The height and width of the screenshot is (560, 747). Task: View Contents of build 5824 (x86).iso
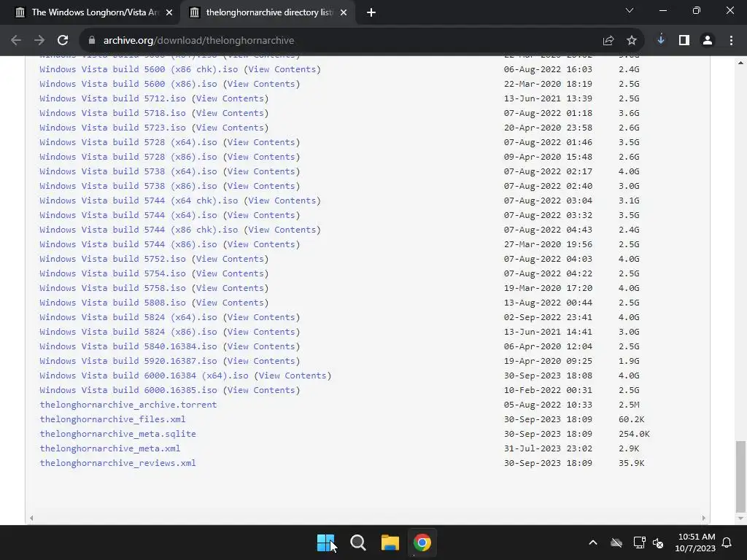261,332
